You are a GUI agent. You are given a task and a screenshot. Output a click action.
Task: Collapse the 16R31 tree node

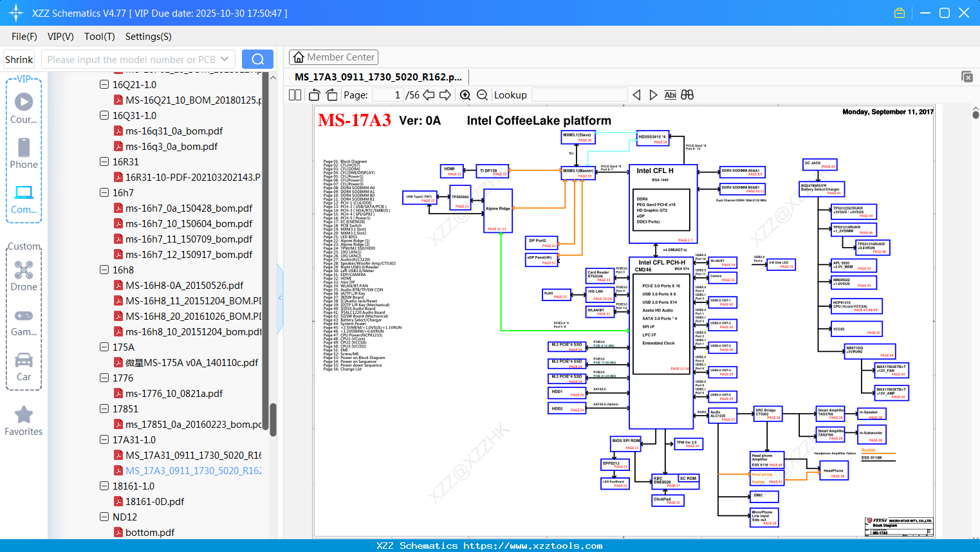[104, 161]
